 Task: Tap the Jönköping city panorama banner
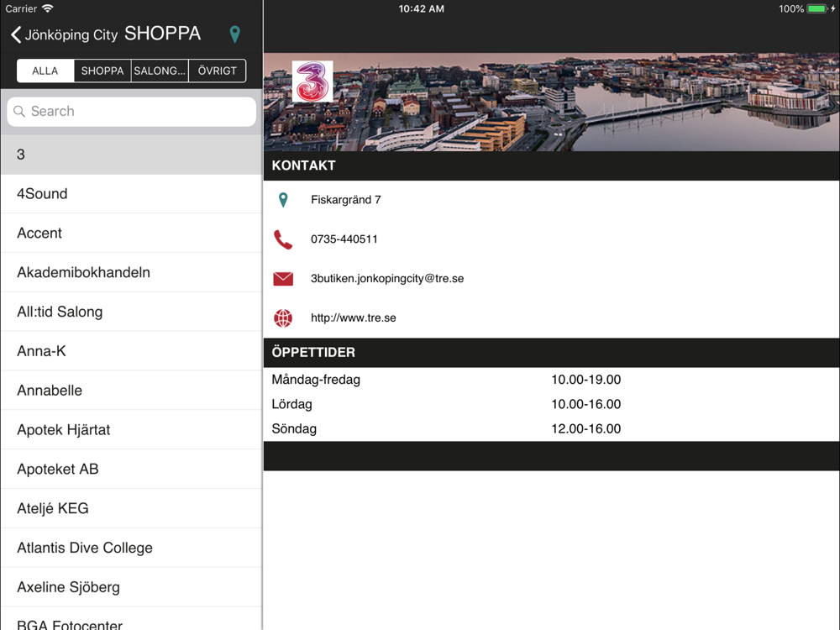click(552, 102)
